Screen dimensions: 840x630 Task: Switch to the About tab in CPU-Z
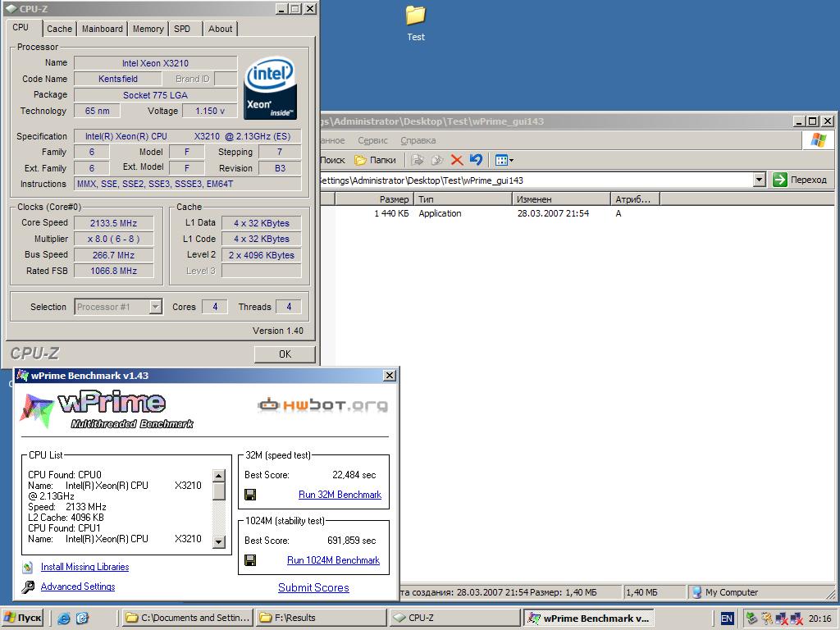click(220, 29)
